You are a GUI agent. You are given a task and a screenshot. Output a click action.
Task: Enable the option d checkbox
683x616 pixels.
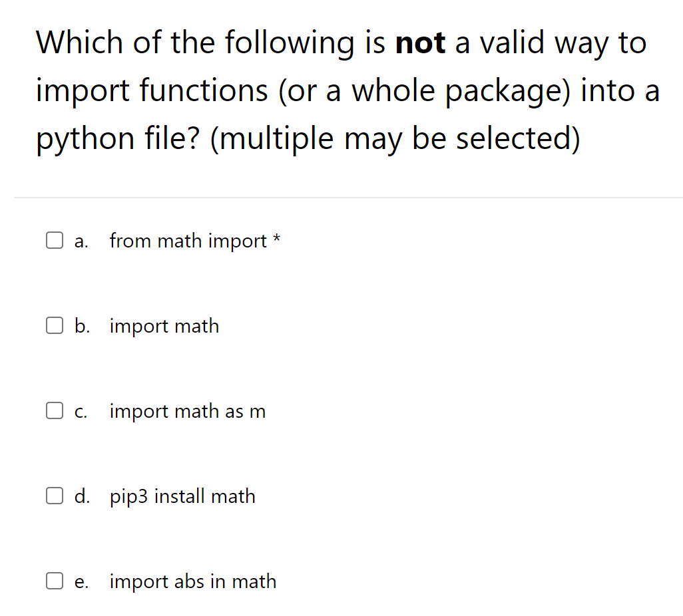pos(55,496)
